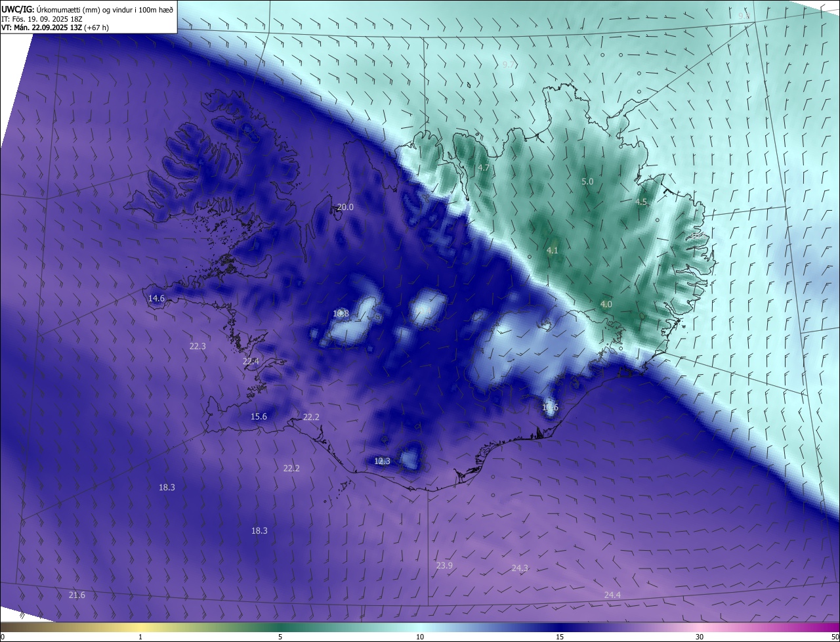This screenshot has width=840, height=642.
Task: Click the 14.6 value label
Action: click(156, 298)
